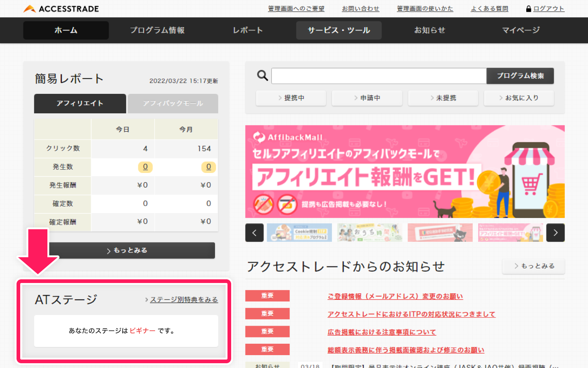Click the 確定数 row label
588x368 pixels.
point(63,204)
